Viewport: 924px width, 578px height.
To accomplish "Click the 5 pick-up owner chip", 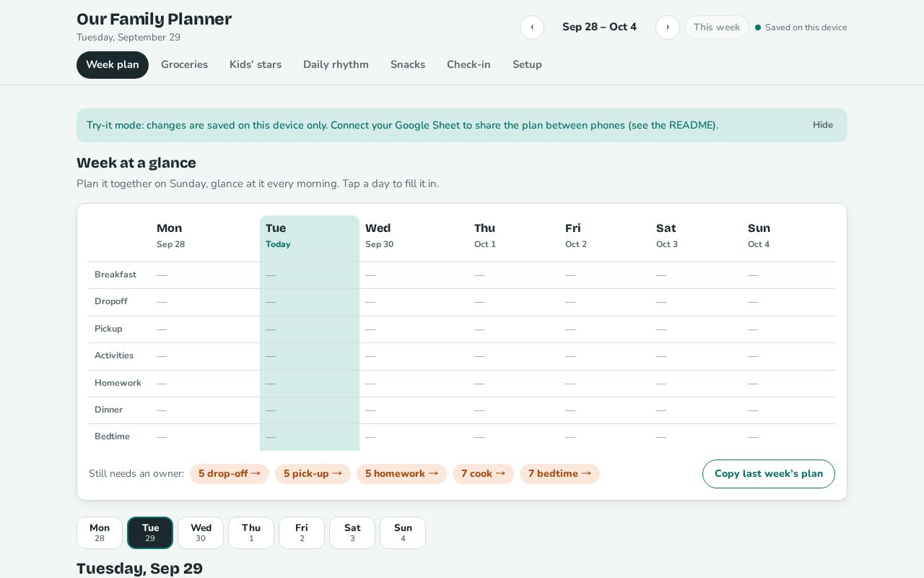I will point(313,474).
